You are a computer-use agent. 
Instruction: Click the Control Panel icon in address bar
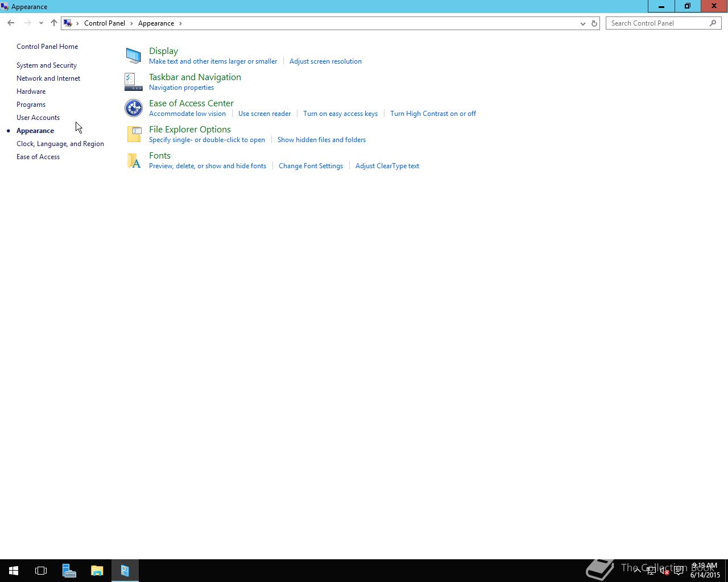point(68,23)
